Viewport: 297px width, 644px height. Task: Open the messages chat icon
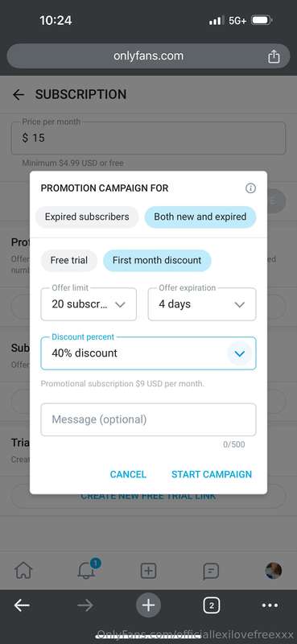click(x=211, y=571)
